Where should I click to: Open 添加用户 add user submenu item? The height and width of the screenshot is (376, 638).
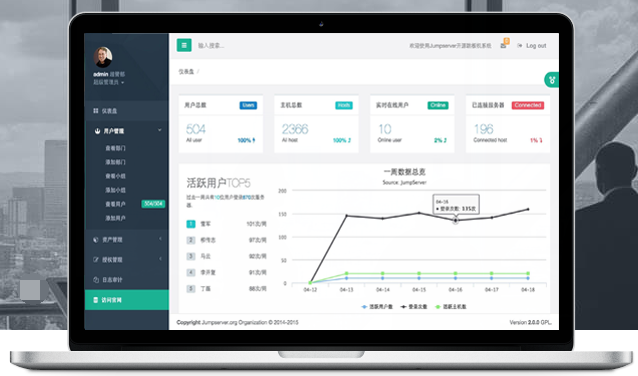coord(116,218)
